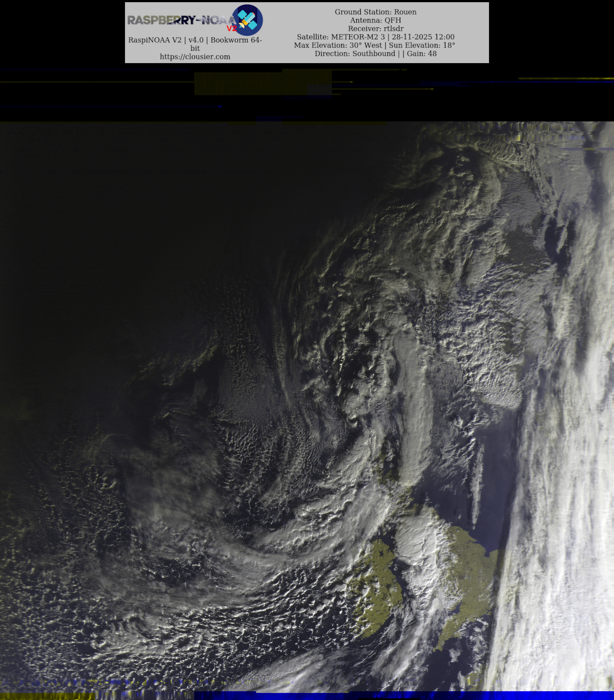The width and height of the screenshot is (614, 700).
Task: Click the Ground Station: Rouen line
Action: (x=375, y=12)
